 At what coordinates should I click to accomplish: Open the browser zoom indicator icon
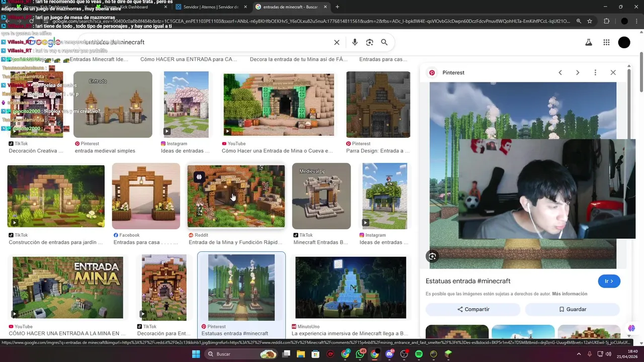579,21
